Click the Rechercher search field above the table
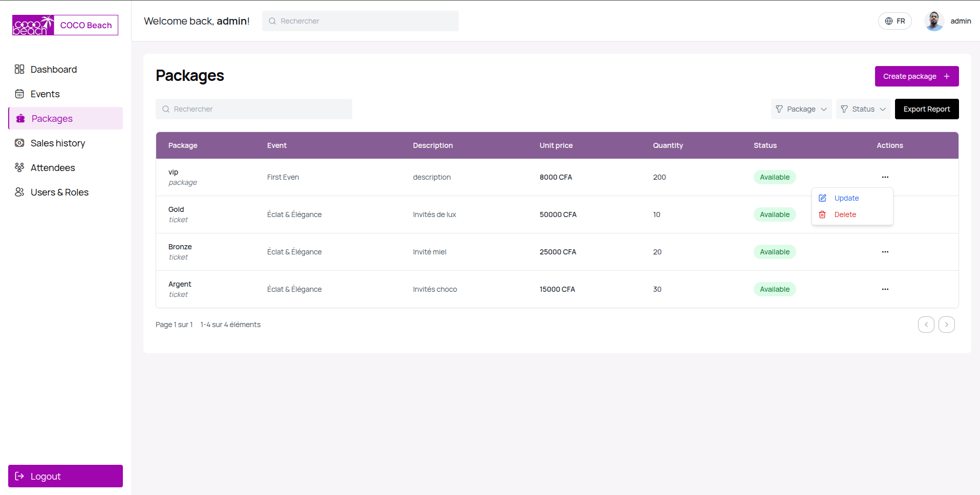The height and width of the screenshot is (495, 980). (x=253, y=109)
